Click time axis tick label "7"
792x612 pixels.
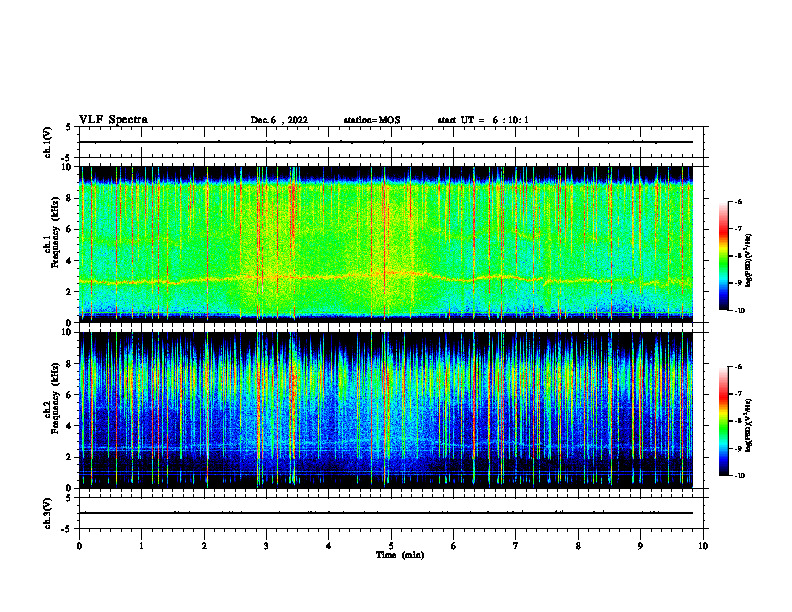tap(516, 546)
